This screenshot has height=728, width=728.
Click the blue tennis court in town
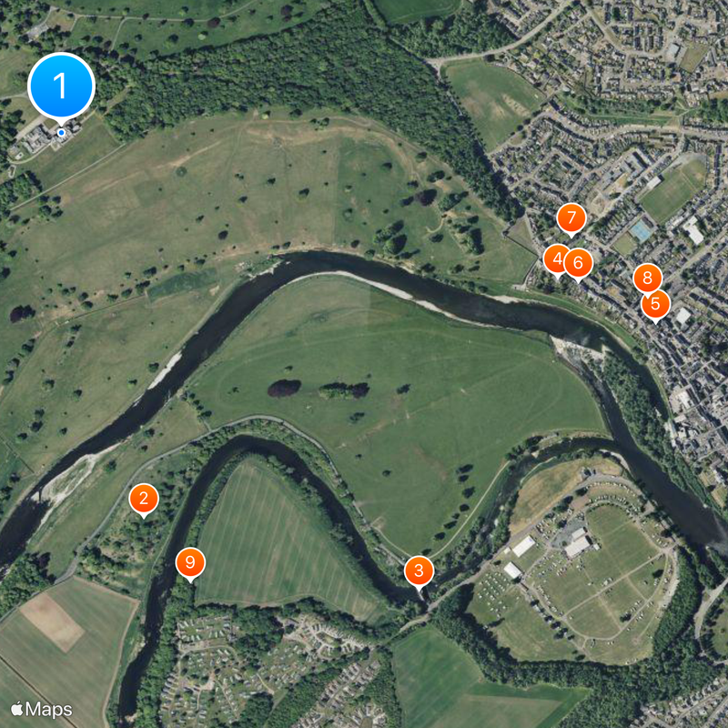[642, 230]
